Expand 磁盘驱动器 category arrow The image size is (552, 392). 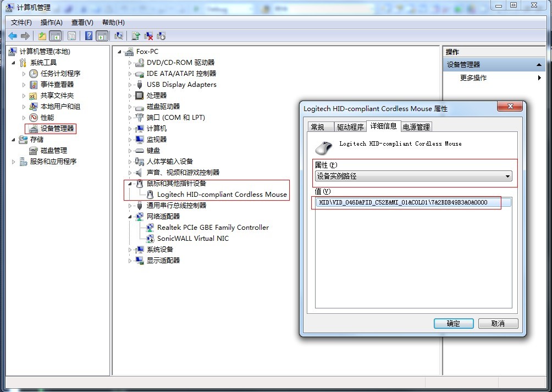click(x=130, y=107)
